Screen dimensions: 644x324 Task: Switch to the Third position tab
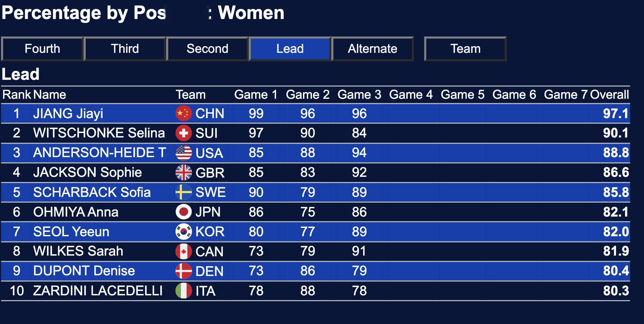point(125,49)
